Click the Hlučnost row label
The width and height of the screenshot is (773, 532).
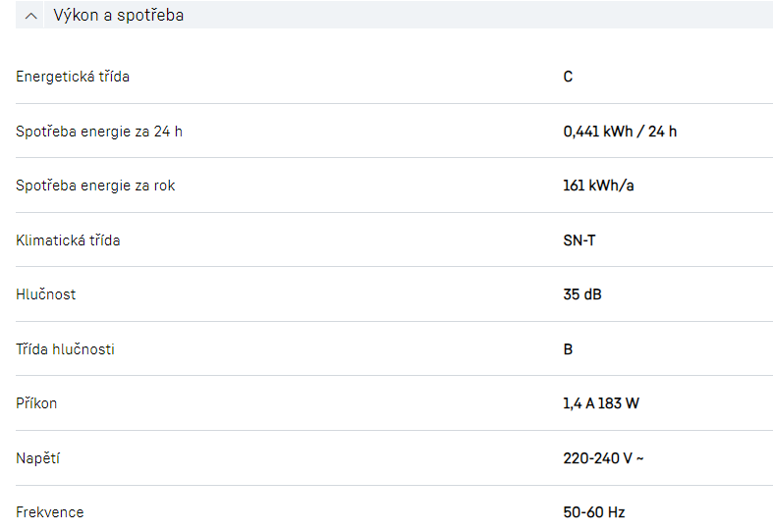[x=46, y=294]
